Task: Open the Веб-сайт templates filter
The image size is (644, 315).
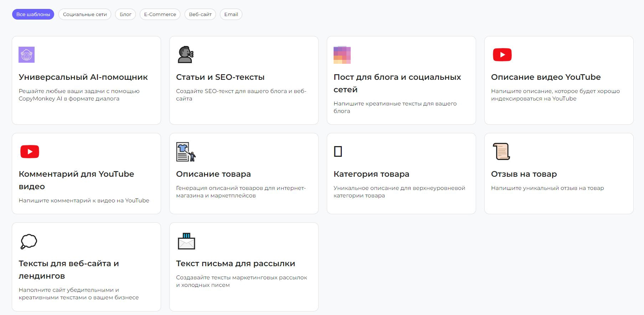Action: pyautogui.click(x=200, y=15)
